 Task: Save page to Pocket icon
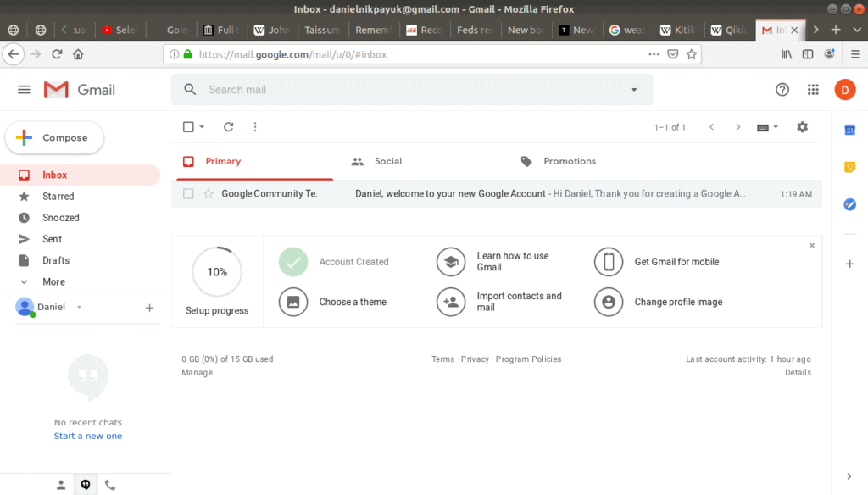[672, 54]
